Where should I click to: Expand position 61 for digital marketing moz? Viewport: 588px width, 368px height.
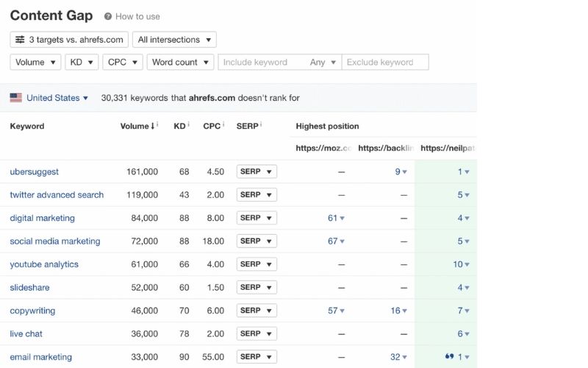point(336,218)
